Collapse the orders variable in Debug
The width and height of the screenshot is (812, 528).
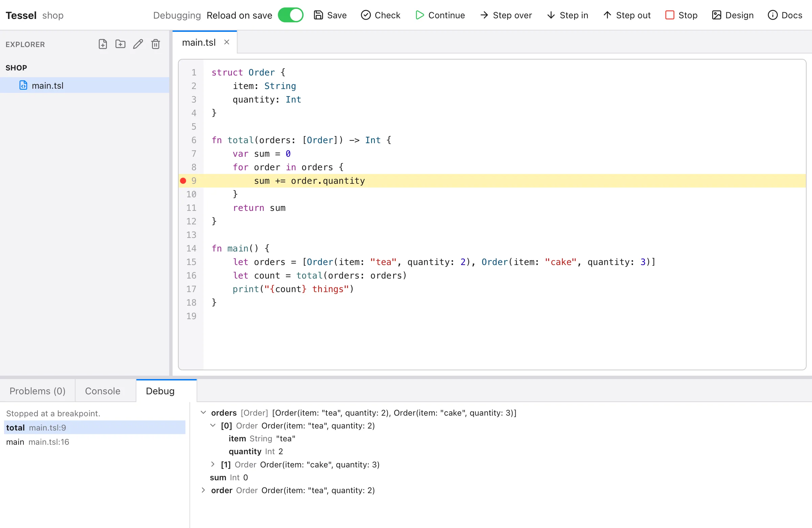click(x=203, y=413)
